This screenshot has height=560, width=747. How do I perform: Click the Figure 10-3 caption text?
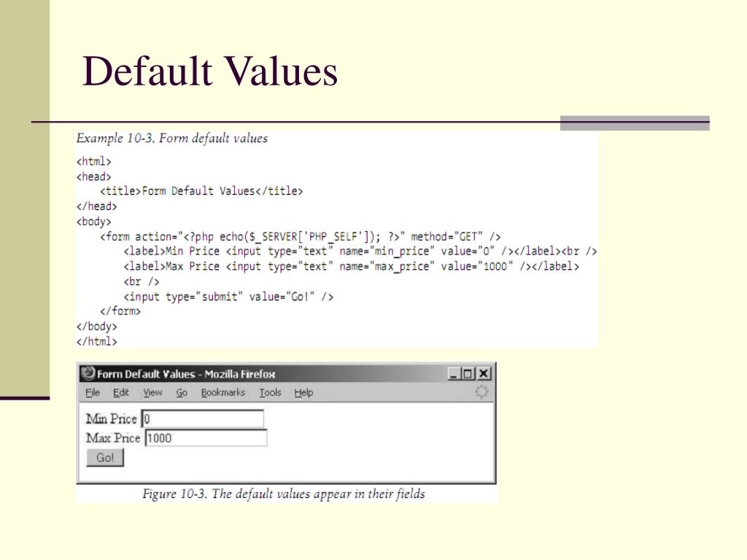pyautogui.click(x=283, y=494)
